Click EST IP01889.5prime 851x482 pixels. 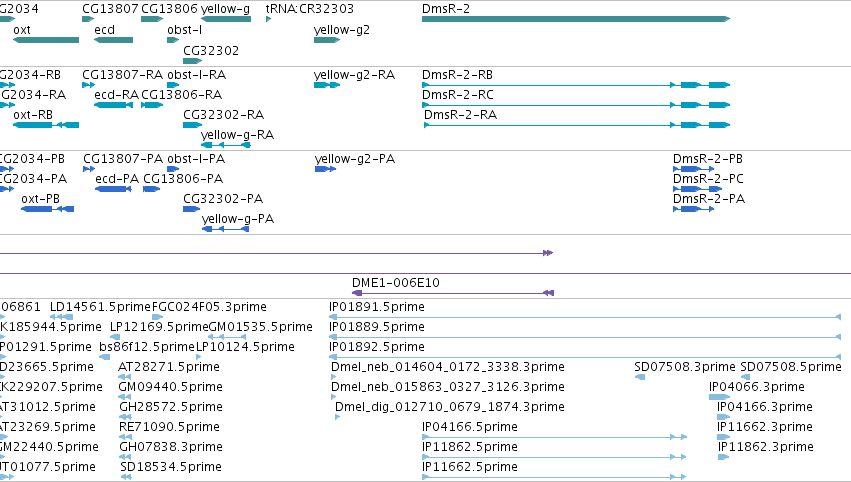click(585, 337)
